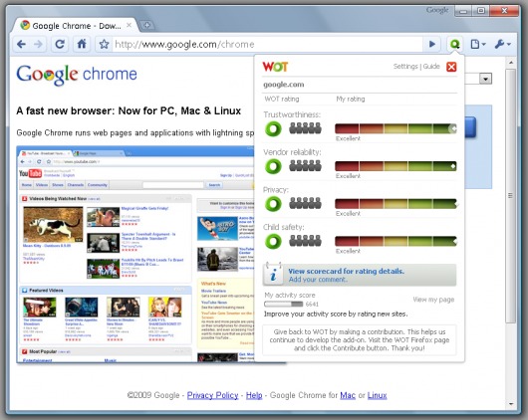Viewport: 528px width, 420px height.
Task: Set my Trustworthiness rating on the color bar
Action: (396, 128)
